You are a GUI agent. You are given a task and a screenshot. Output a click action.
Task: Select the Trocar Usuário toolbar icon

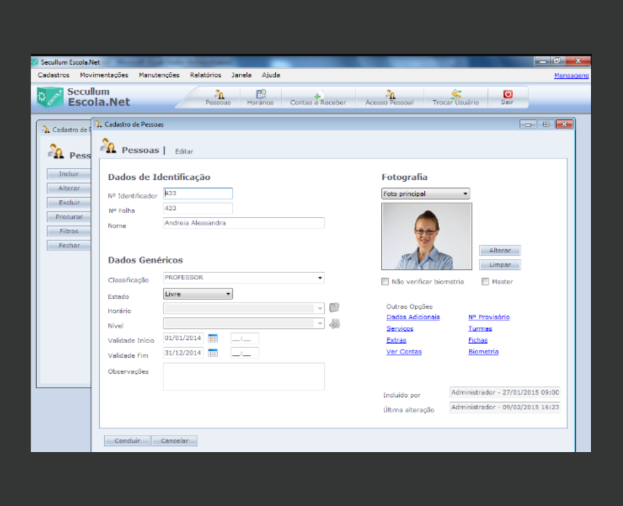pyautogui.click(x=455, y=97)
